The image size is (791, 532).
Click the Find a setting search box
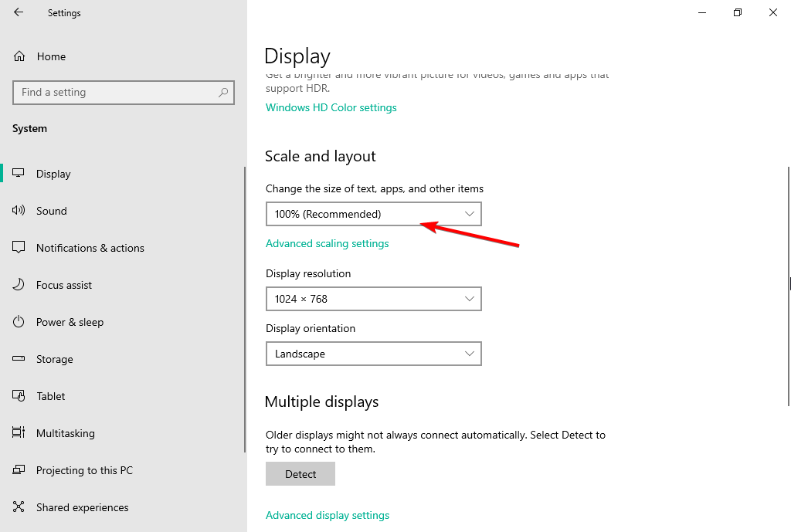point(116,93)
